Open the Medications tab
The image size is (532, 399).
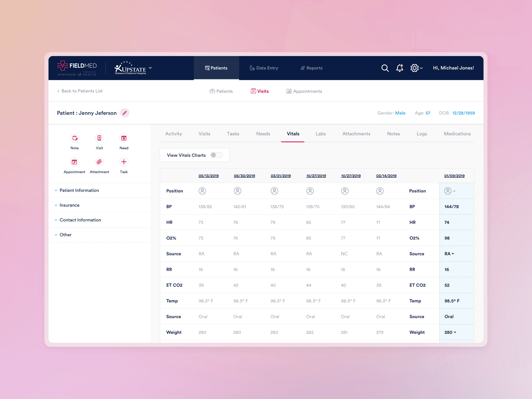pyautogui.click(x=457, y=134)
